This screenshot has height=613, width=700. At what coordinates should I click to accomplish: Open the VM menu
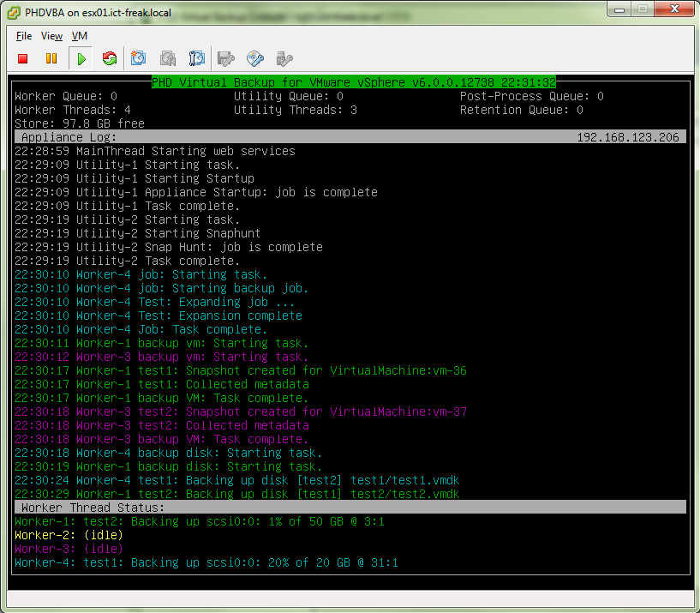tap(80, 36)
